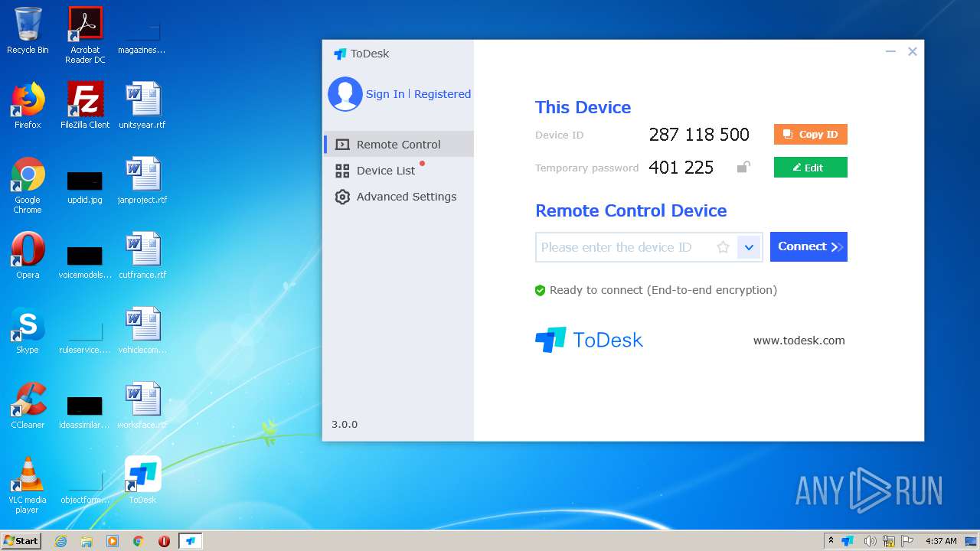This screenshot has width=980, height=551.
Task: Open Windows Explorer from taskbar
Action: click(87, 541)
